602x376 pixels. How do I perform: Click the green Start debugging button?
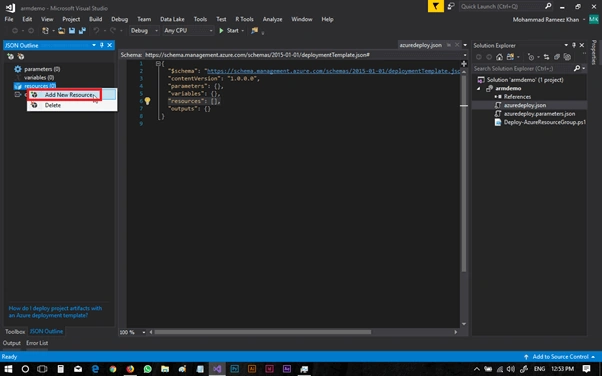229,31
